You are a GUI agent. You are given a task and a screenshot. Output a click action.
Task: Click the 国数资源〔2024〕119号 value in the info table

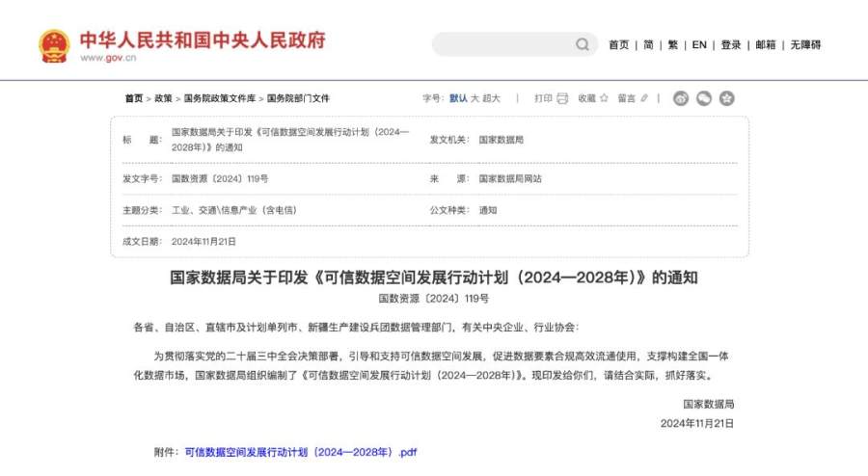pos(220,178)
